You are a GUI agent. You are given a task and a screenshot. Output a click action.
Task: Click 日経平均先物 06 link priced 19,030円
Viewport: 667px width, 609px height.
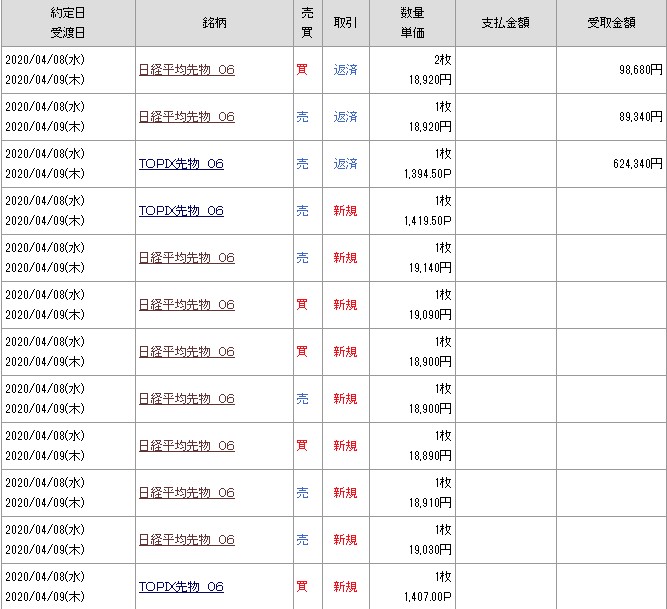[x=186, y=540]
